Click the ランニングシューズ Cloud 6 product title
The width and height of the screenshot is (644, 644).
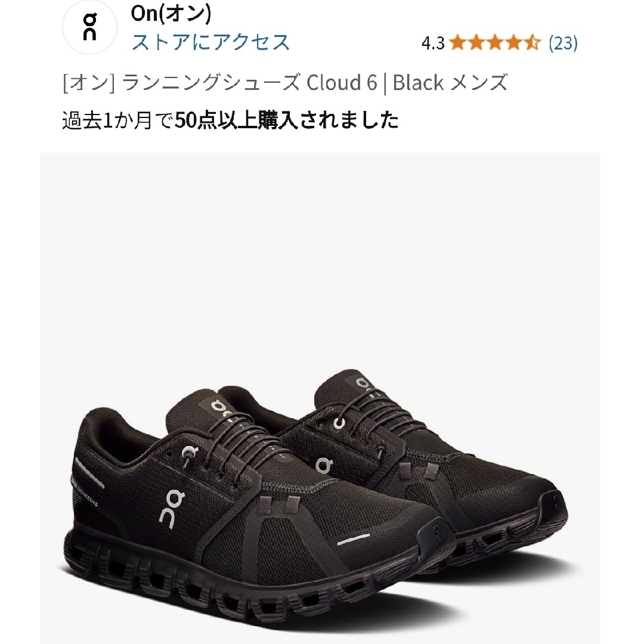250,82
